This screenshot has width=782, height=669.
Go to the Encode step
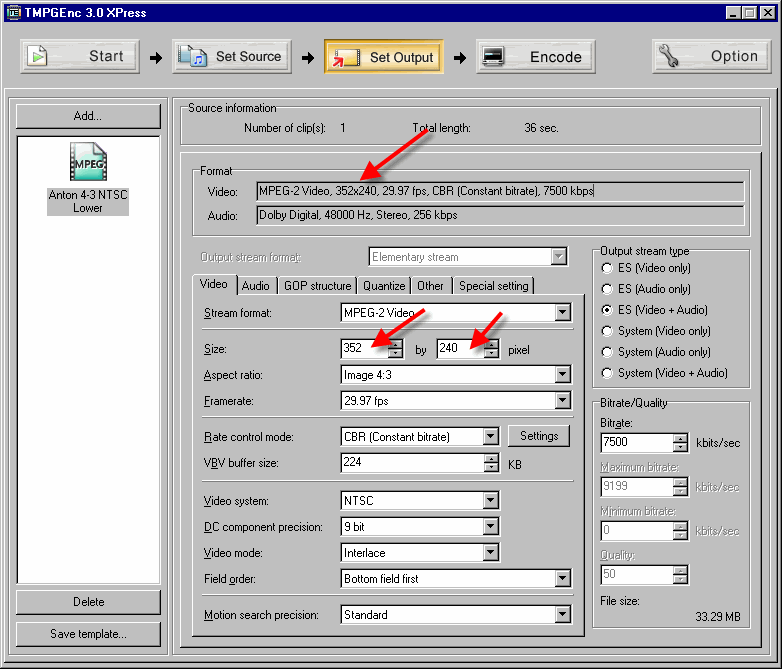(536, 57)
